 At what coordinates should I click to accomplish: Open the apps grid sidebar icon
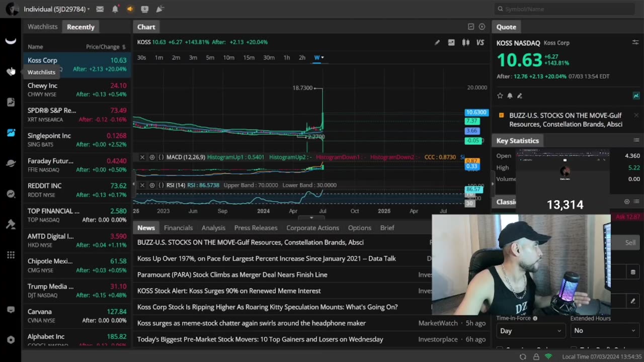(11, 255)
